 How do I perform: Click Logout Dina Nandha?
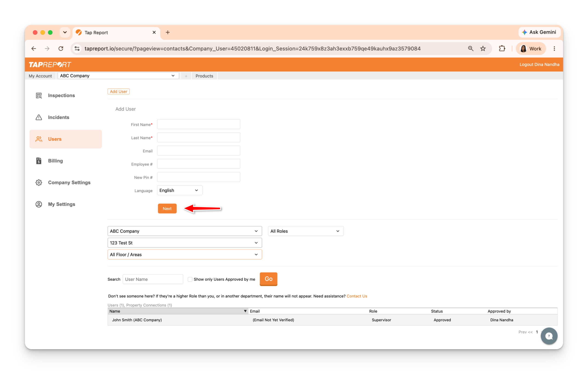[539, 65]
